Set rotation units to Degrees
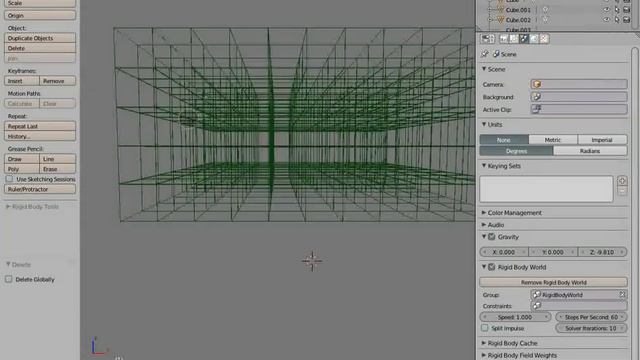The image size is (640, 360). [x=516, y=151]
